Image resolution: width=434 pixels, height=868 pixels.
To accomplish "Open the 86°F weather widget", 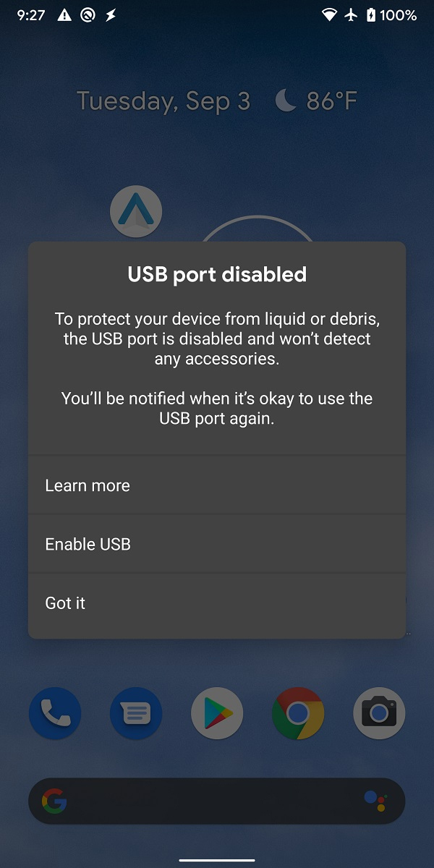I will click(x=317, y=101).
